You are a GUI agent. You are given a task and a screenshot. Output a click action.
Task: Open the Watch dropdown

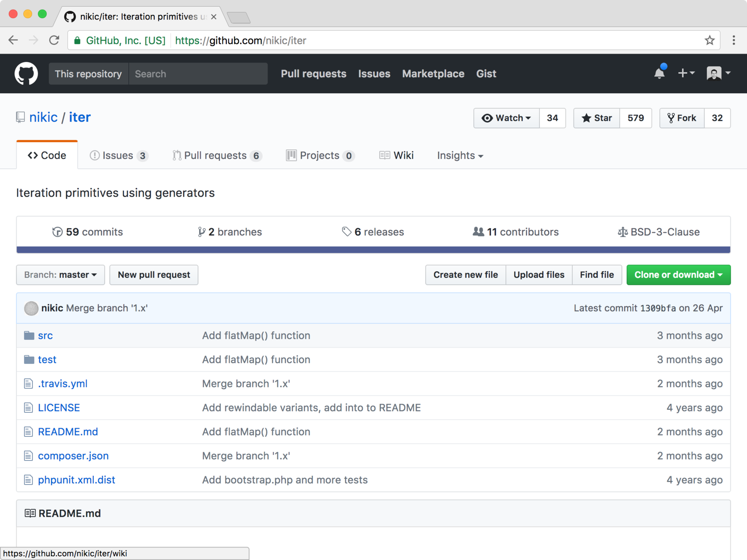click(506, 118)
